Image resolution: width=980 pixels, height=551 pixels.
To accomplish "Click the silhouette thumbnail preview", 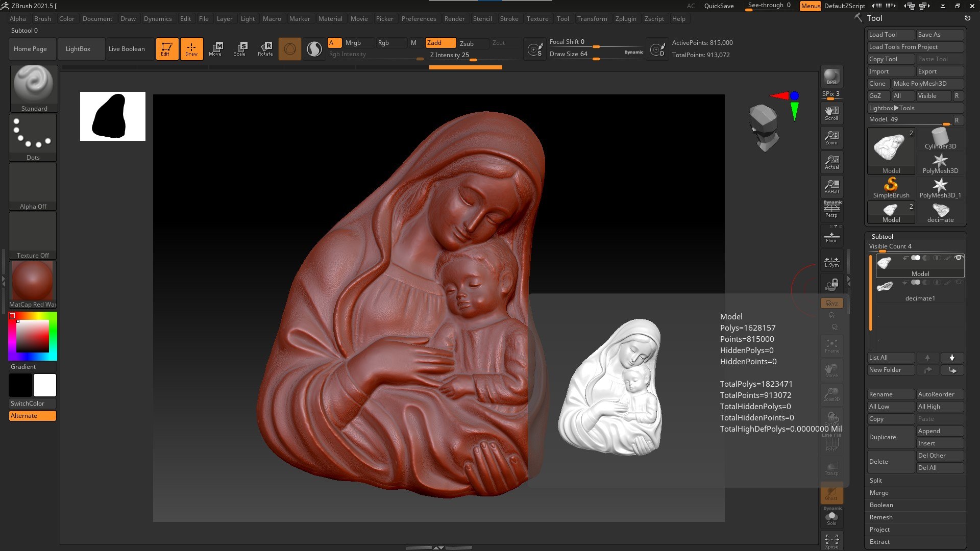I will tap(113, 116).
